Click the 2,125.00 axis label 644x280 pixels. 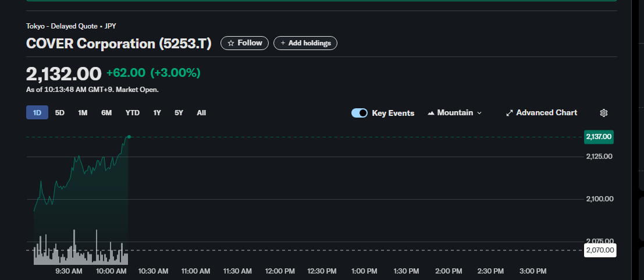600,156
